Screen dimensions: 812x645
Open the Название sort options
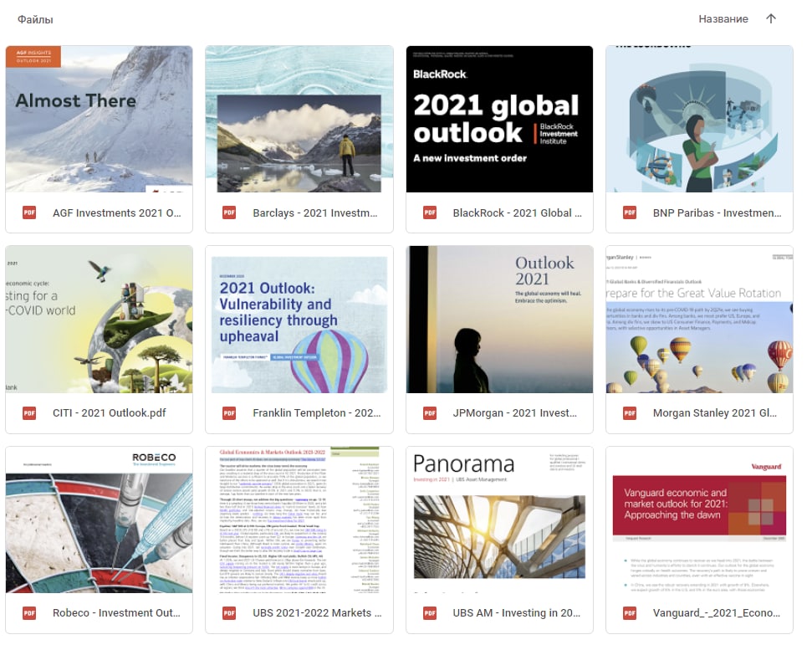(723, 19)
